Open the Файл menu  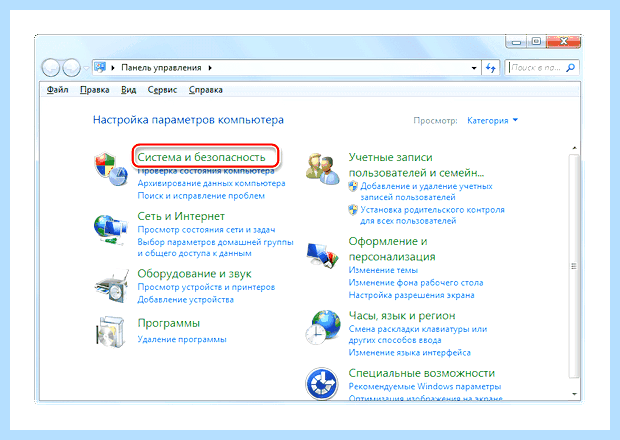[x=57, y=90]
